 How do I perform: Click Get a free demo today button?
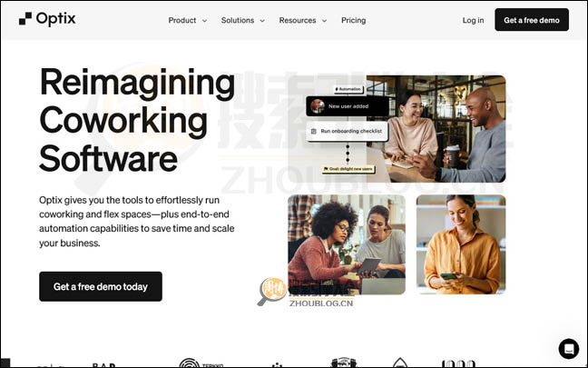[101, 286]
